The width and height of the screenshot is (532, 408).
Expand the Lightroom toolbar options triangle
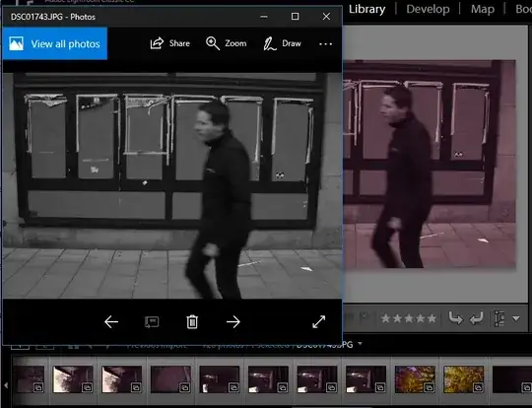[x=516, y=318]
